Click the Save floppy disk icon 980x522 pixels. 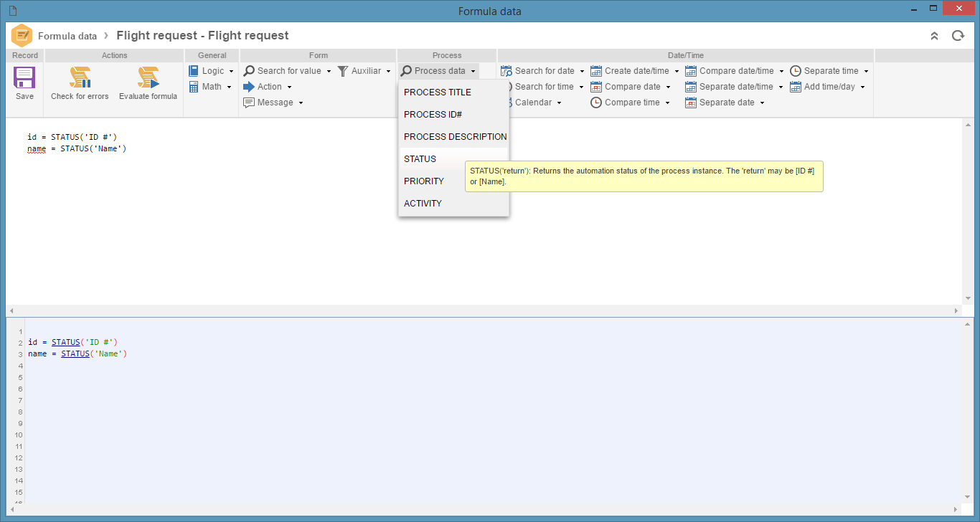pos(24,77)
